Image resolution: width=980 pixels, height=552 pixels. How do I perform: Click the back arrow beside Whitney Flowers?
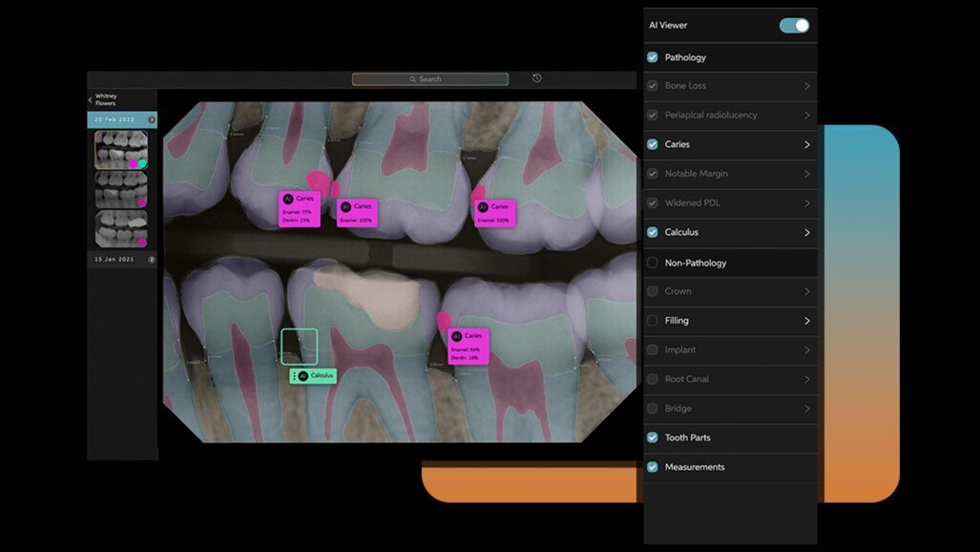[89, 98]
